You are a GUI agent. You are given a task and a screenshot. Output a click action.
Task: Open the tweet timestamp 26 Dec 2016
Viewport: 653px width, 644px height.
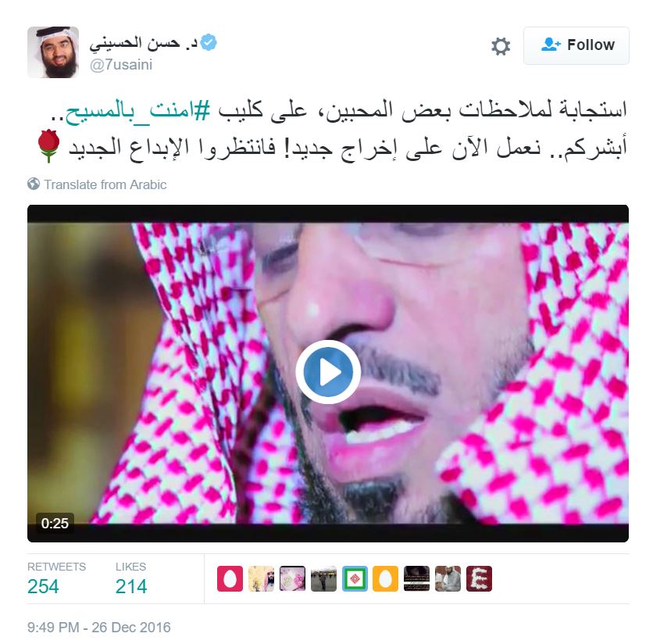tap(99, 627)
